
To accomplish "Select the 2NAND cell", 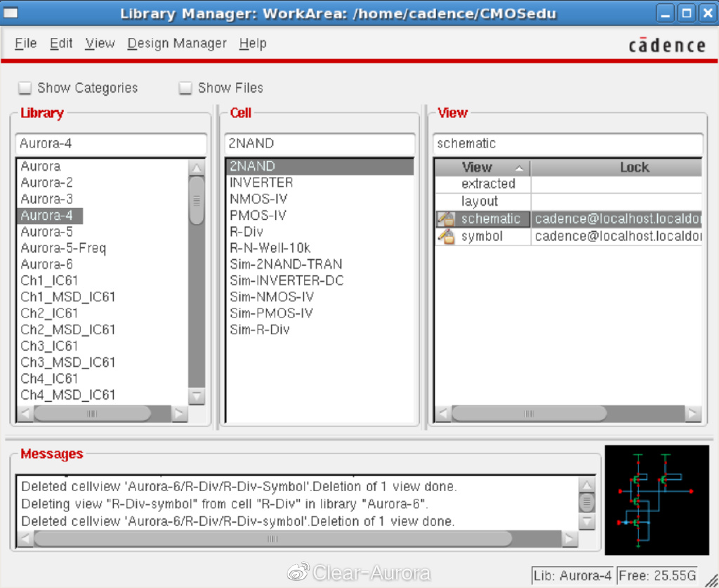I will tap(320, 166).
